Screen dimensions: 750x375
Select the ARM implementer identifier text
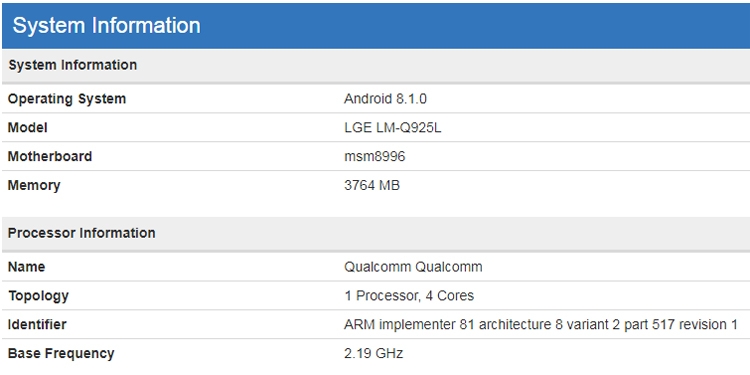click(540, 324)
